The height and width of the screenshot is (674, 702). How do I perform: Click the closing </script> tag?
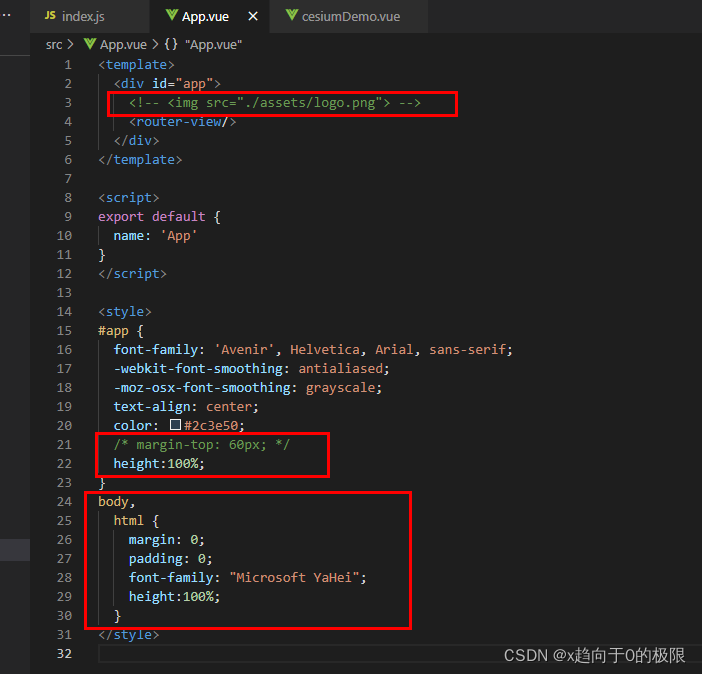133,274
